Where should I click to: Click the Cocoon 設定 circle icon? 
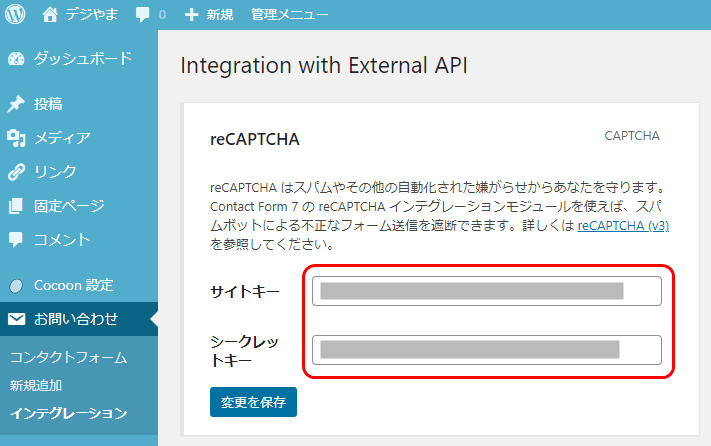tap(16, 286)
